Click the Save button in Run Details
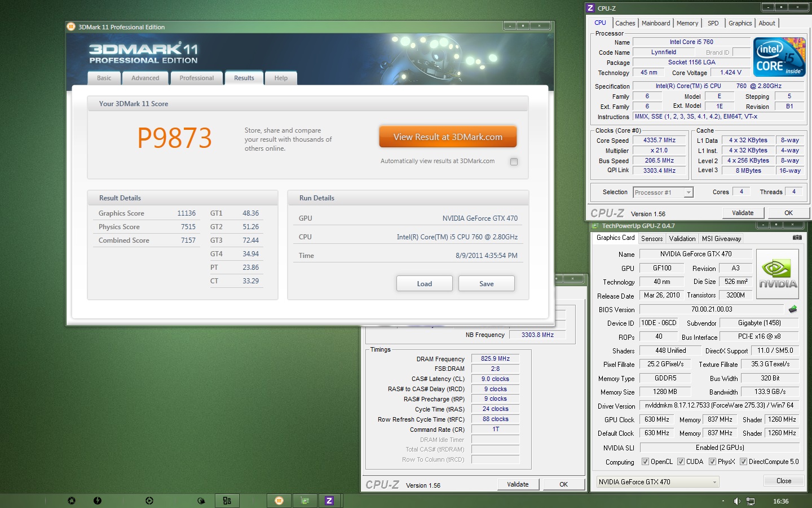The image size is (812, 508). click(487, 284)
